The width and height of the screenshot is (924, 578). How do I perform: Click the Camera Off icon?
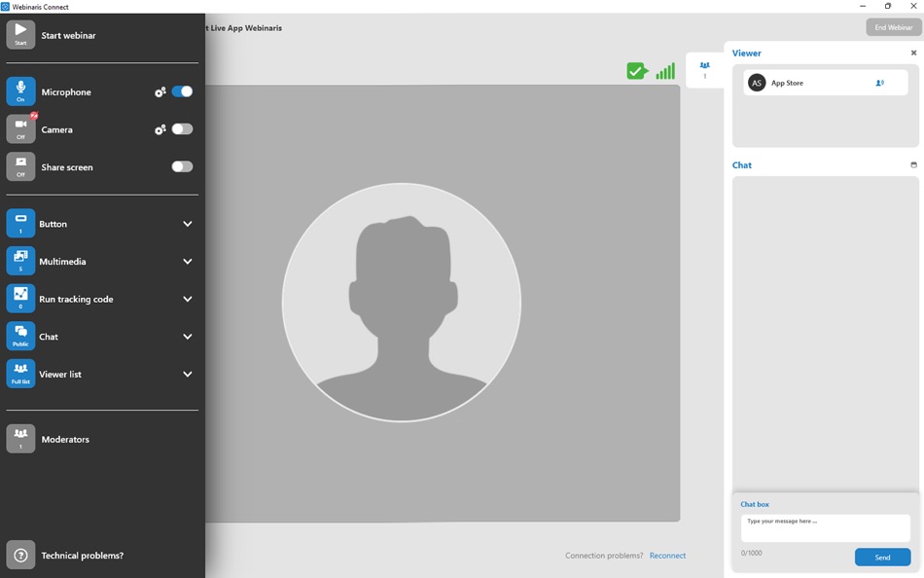pos(20,129)
